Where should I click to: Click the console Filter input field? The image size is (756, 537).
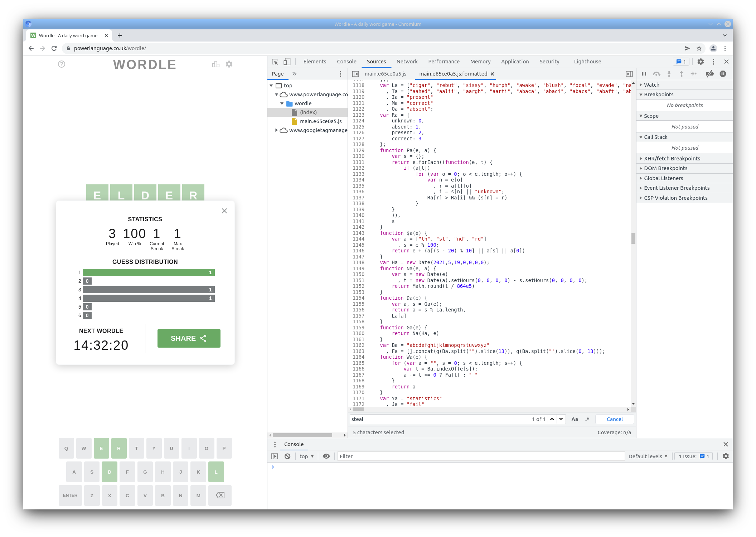[x=480, y=456]
